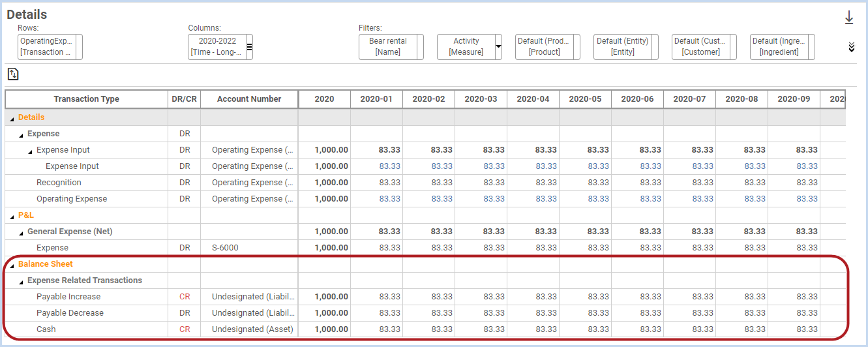This screenshot has width=868, height=347.
Task: Click DR cell in Payable Decrease row
Action: coord(185,313)
